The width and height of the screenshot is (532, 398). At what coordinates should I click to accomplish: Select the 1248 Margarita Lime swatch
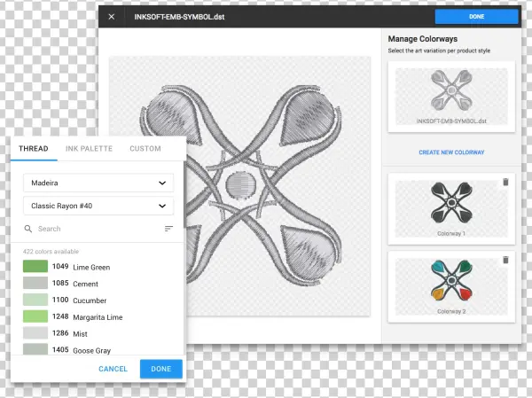click(x=35, y=316)
